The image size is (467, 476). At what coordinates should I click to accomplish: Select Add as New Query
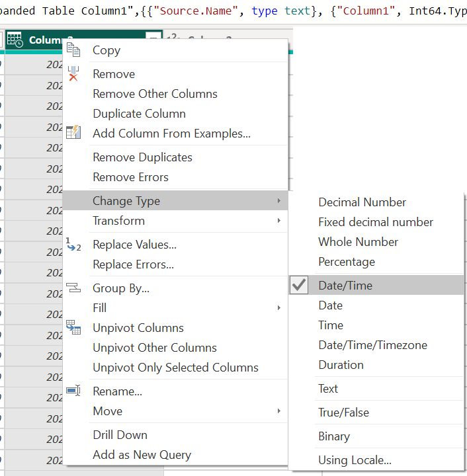[x=142, y=455]
